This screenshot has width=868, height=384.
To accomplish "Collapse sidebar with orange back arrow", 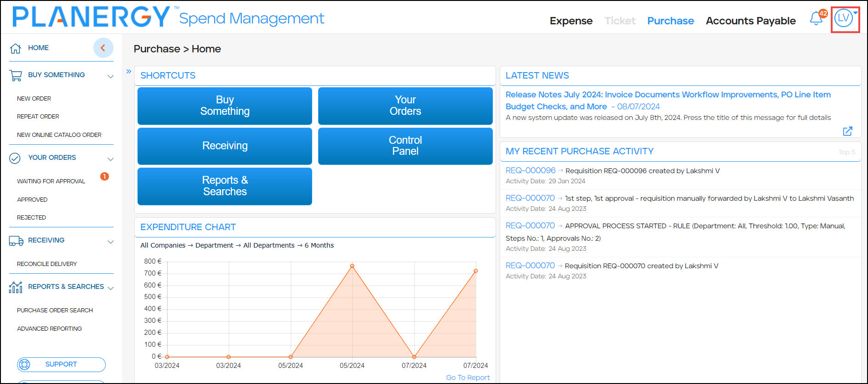I will coord(103,48).
